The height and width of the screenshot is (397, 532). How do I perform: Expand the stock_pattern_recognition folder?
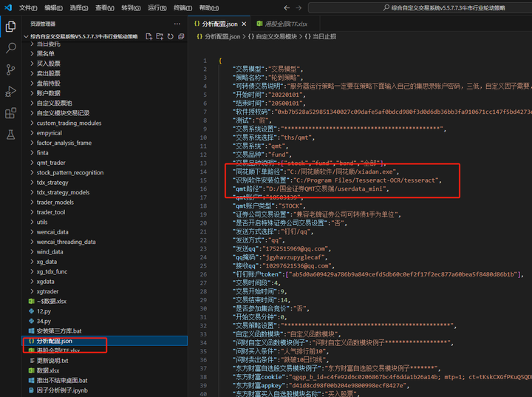pos(70,172)
